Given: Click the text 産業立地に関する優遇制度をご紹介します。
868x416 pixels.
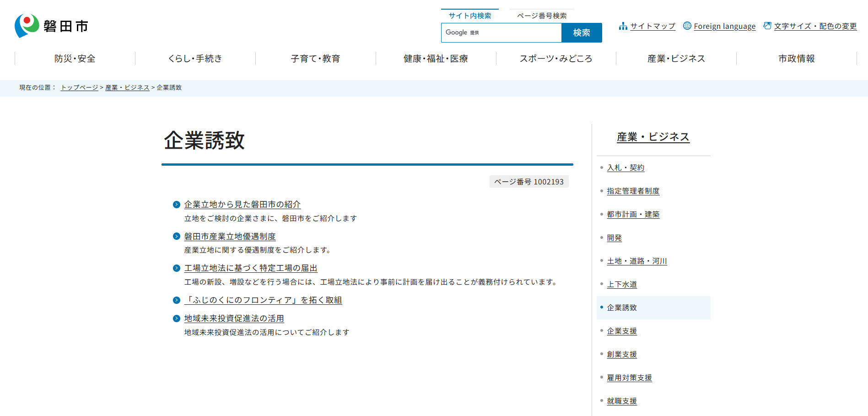Looking at the screenshot, I should click(x=258, y=250).
